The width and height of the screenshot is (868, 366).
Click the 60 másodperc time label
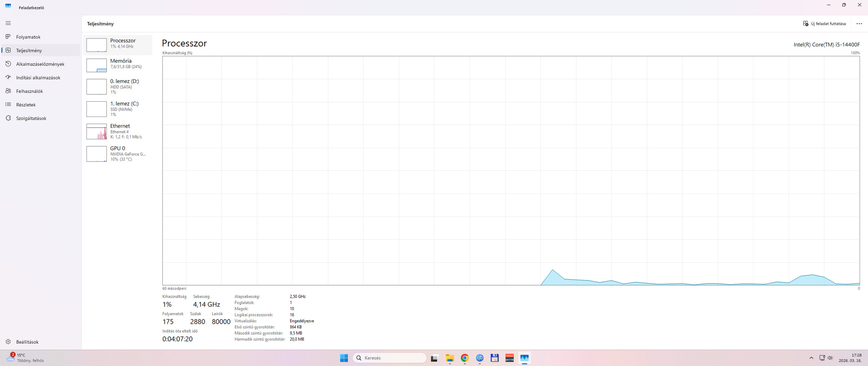point(174,288)
